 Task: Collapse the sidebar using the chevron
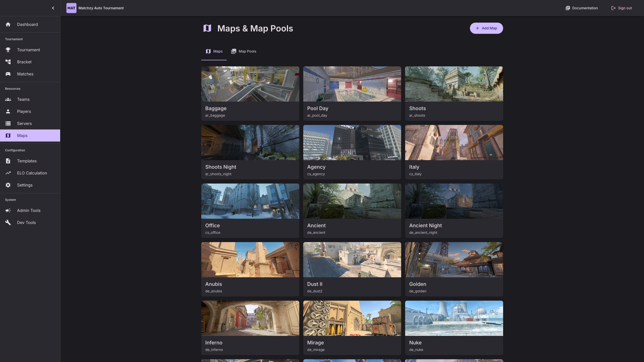point(53,8)
